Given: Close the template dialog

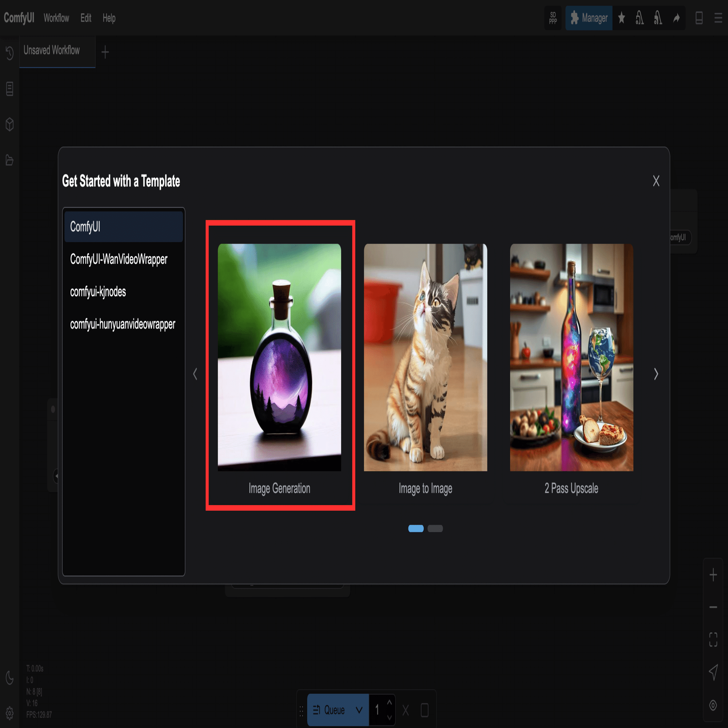Looking at the screenshot, I should [x=656, y=181].
